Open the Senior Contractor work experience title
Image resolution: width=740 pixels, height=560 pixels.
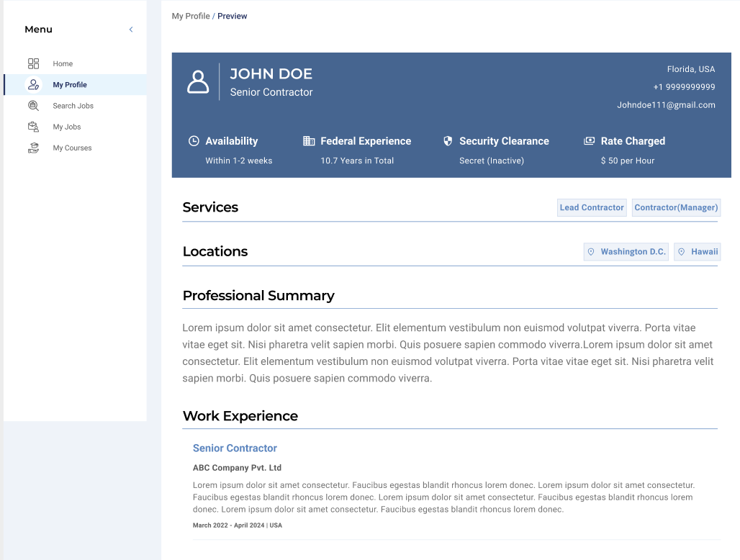[235, 448]
